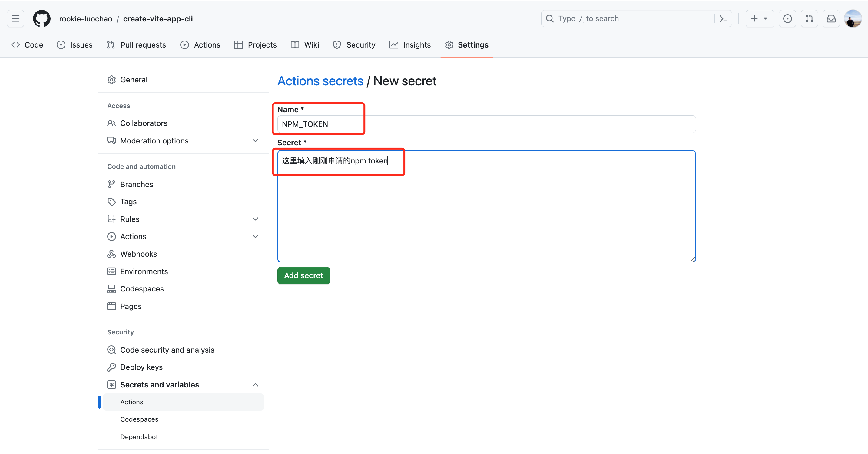Click the Rules icon in sidebar
868x454 pixels.
(111, 219)
